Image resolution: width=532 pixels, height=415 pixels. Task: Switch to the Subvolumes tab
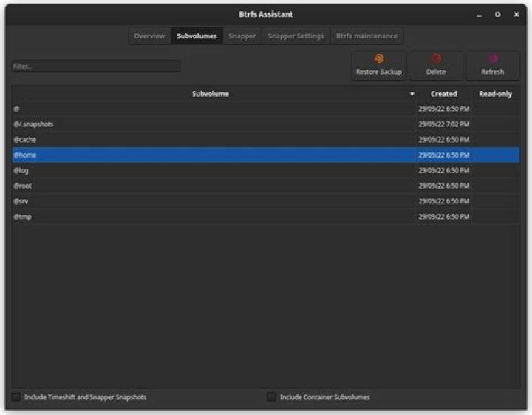click(197, 36)
